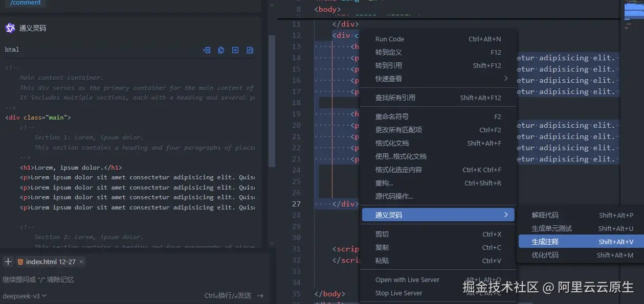Image resolution: width=644 pixels, height=304 pixels.
Task: Choose 查找所有引用 from the menu
Action: (438, 98)
